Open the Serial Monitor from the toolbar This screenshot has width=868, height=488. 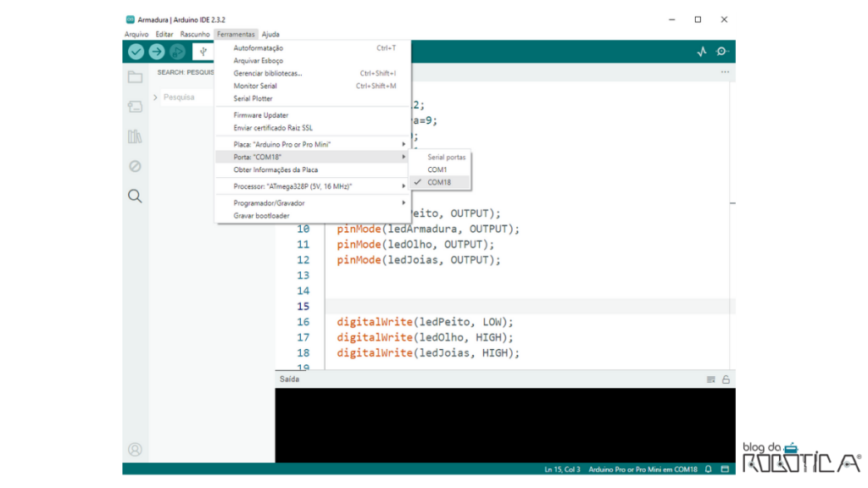click(722, 51)
